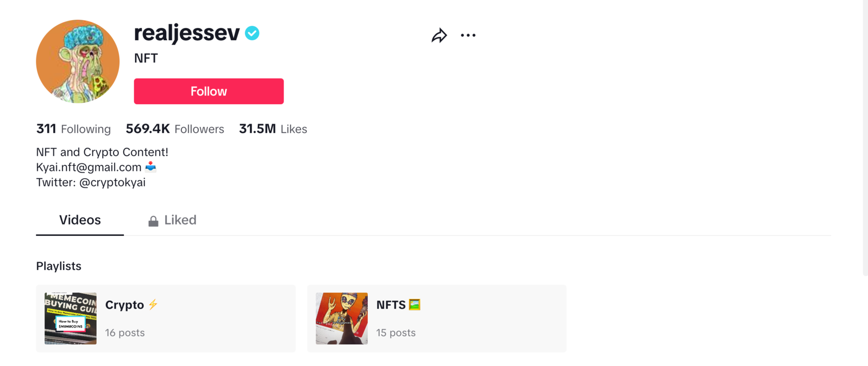Viewport: 868px width, 366px height.
Task: Click the 31.5M Likes count
Action: point(273,129)
